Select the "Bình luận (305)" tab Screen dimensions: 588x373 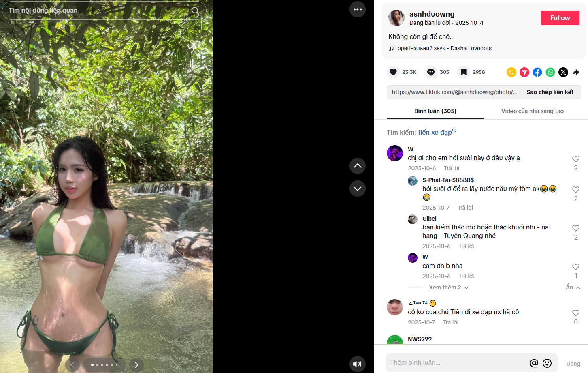[435, 111]
